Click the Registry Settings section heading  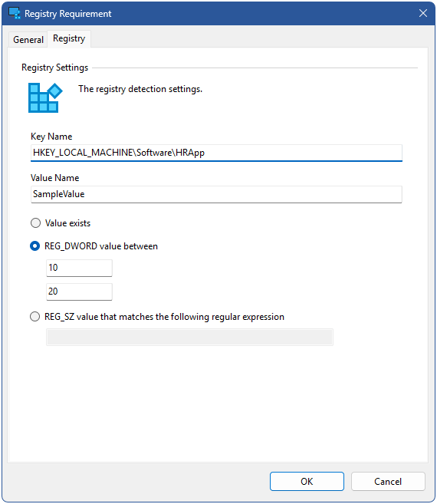pos(54,68)
